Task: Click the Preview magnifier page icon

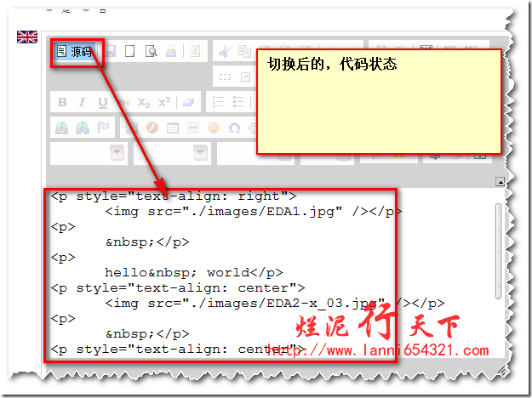Action: tap(151, 52)
